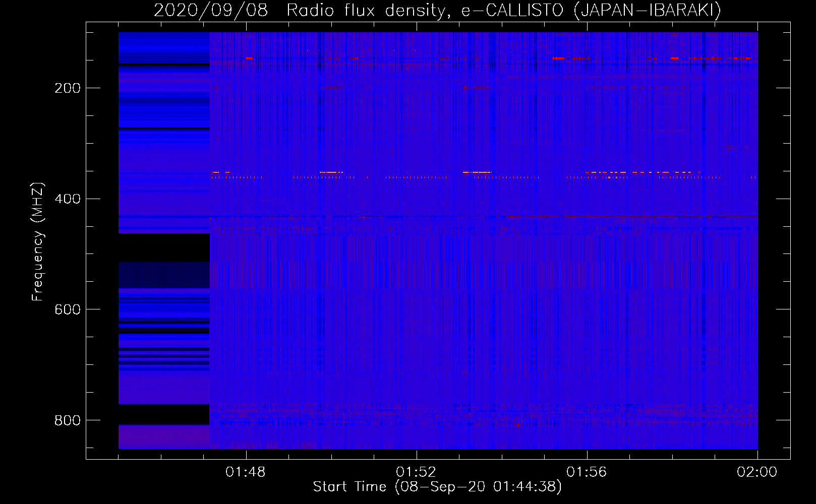The image size is (816, 504).
Task: Click the 01:52 time tick label
Action: tap(416, 472)
